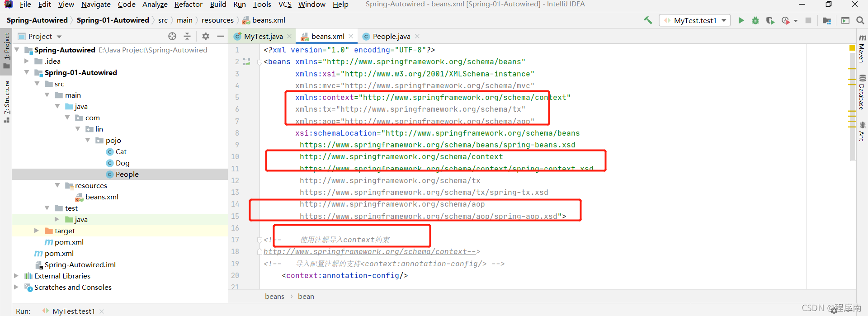
Task: Click the Stop process square icon
Action: tap(808, 20)
